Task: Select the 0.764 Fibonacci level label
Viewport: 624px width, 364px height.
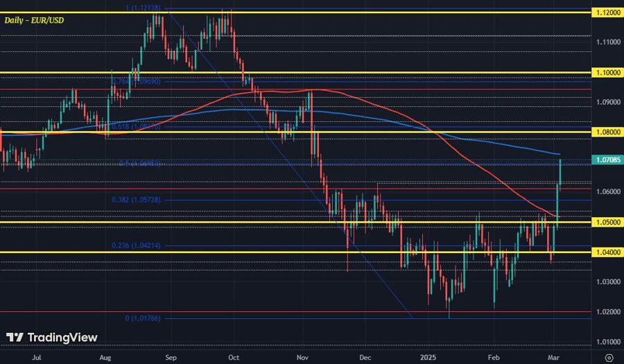Action: point(136,82)
